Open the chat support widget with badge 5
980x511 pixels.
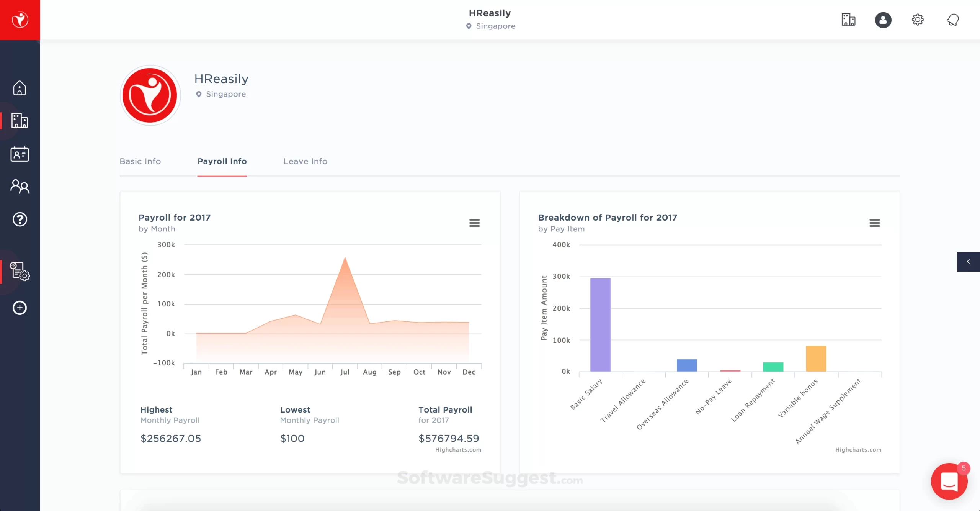pyautogui.click(x=949, y=481)
